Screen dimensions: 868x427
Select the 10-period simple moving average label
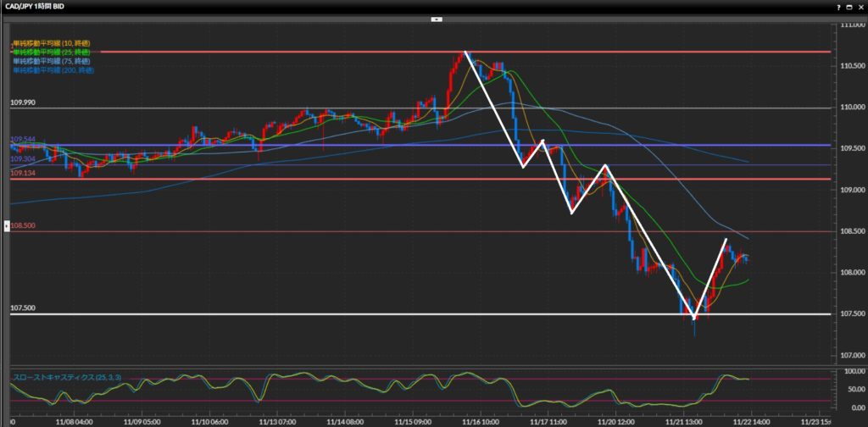click(x=50, y=42)
